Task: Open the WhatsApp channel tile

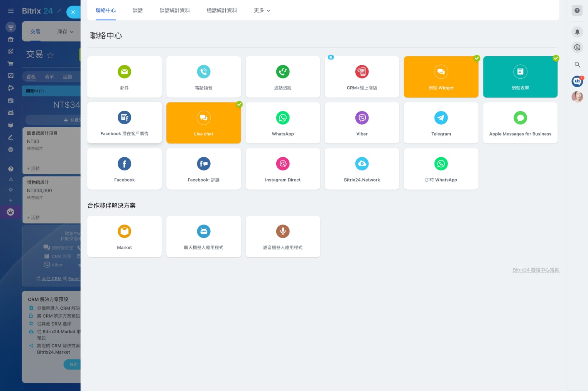Action: point(283,123)
